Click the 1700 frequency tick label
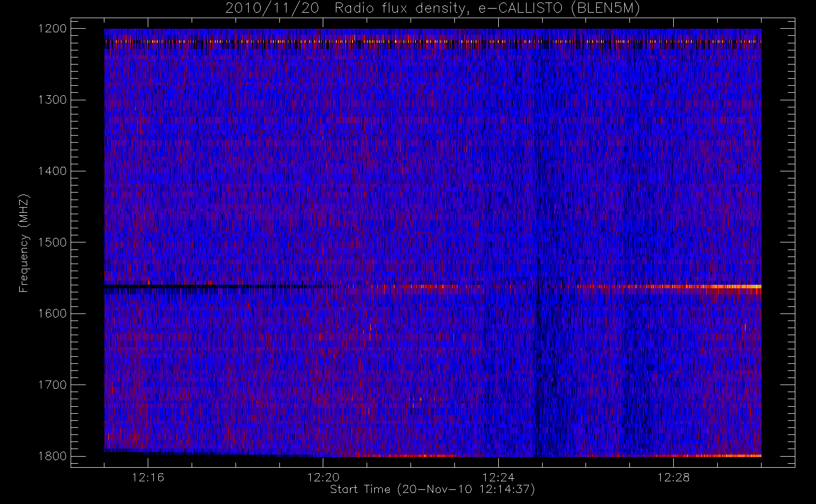Screen dimensions: 816x504 pos(52,385)
